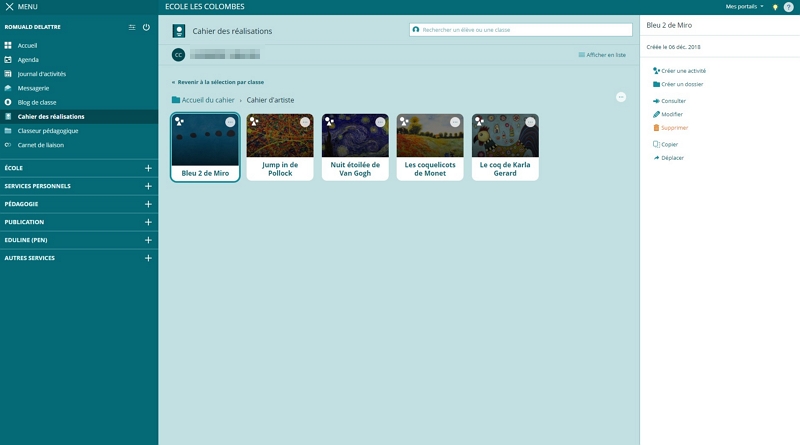Screen dimensions: 800x445
Task: Open options ellipsis on Les coquelicots card
Action: [x=455, y=122]
